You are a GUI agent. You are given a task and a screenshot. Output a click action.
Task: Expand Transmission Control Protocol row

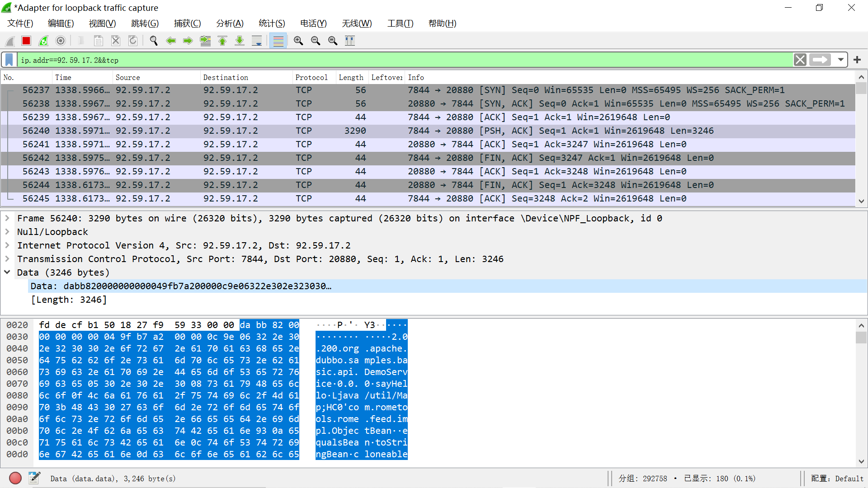[x=7, y=259]
